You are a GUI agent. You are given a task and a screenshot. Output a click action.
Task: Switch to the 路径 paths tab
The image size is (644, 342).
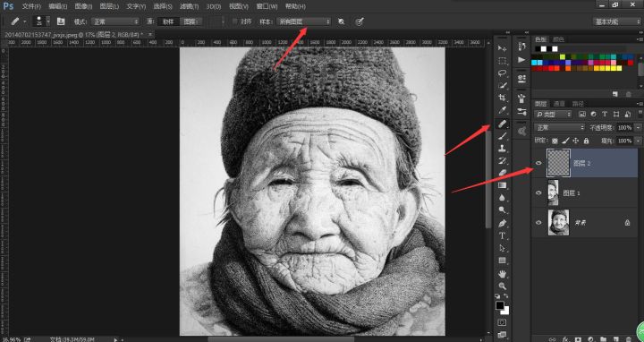(578, 104)
